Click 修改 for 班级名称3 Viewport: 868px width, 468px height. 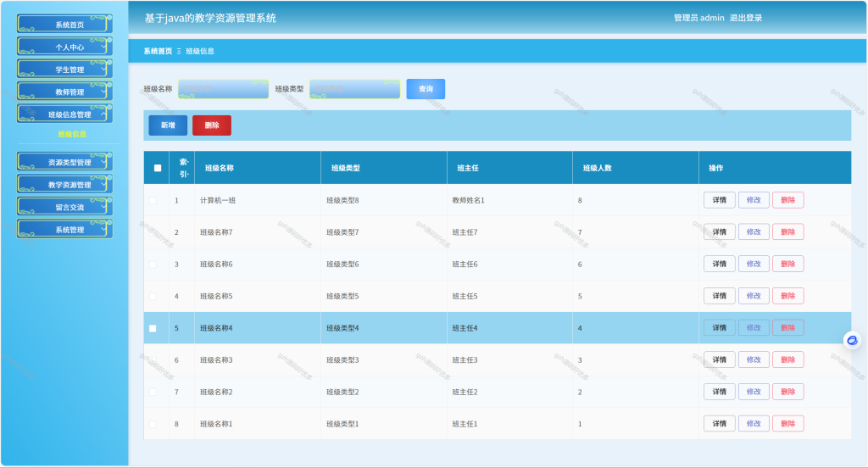point(754,359)
